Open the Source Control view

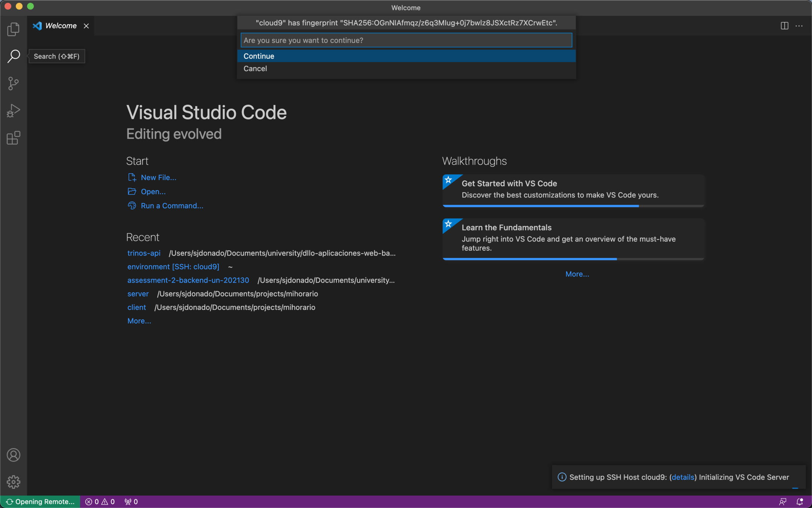pos(14,83)
